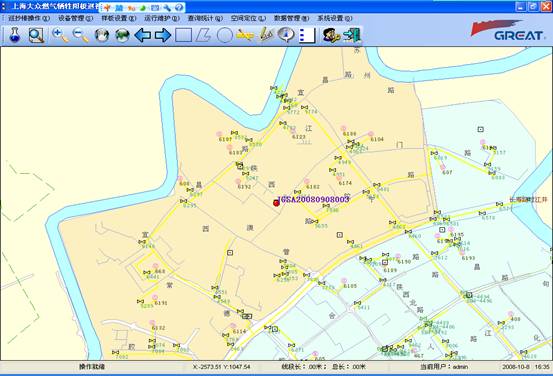Click the yellow measure distance ruler icon
The height and width of the screenshot is (376, 553).
[245, 35]
